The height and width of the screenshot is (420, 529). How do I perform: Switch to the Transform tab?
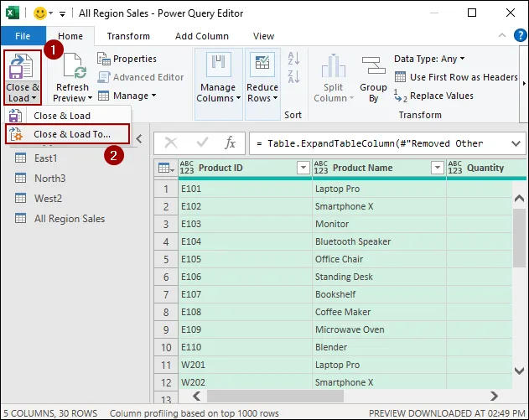pos(128,36)
